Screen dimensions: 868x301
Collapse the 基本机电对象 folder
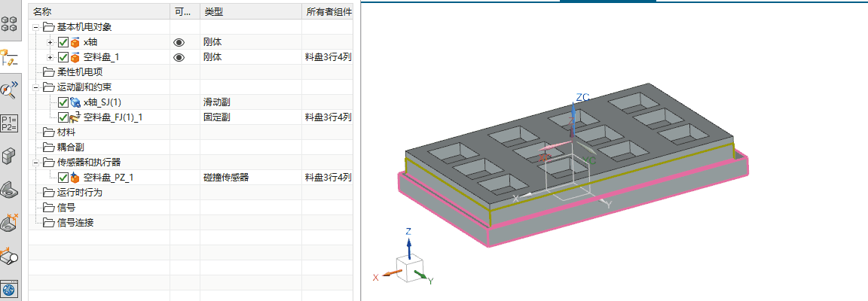(x=36, y=27)
